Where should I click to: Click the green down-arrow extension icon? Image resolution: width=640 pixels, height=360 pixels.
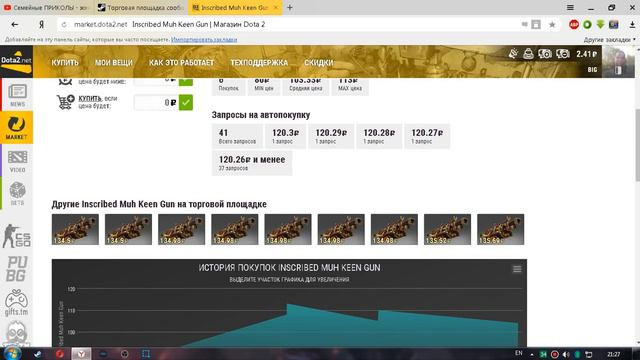click(x=600, y=24)
